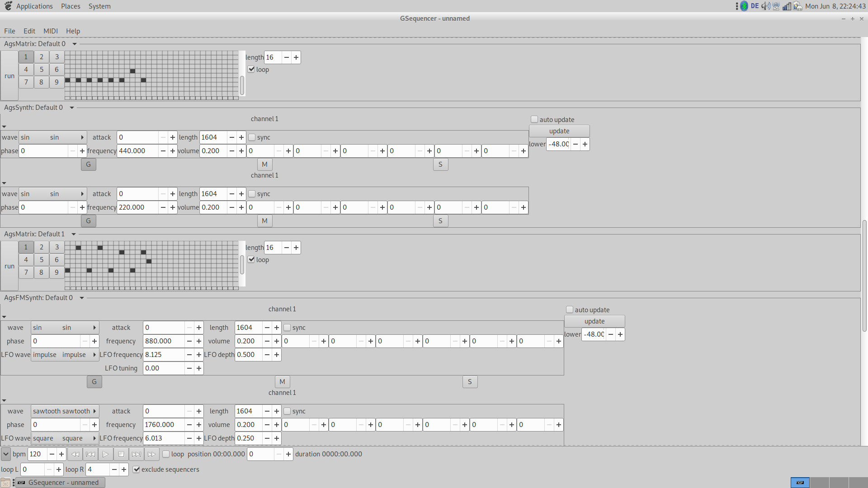
Task: Enable the transport loop checkbox
Action: point(166,454)
